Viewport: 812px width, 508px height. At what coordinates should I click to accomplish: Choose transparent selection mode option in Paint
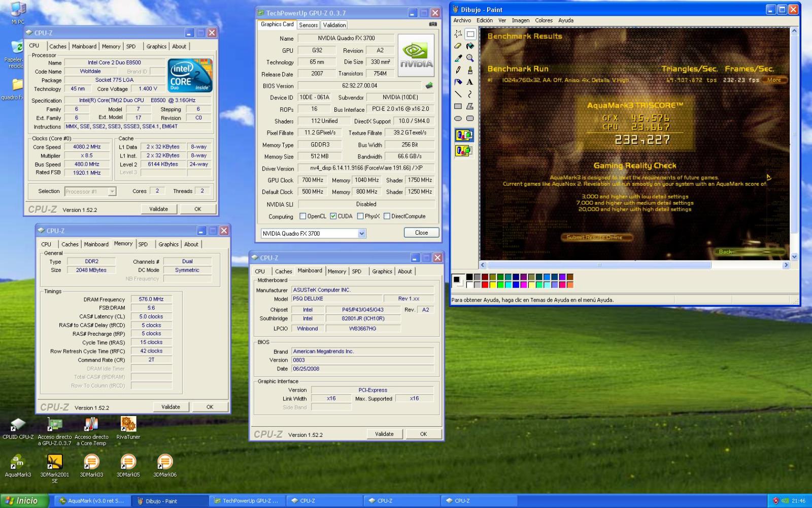pos(464,151)
